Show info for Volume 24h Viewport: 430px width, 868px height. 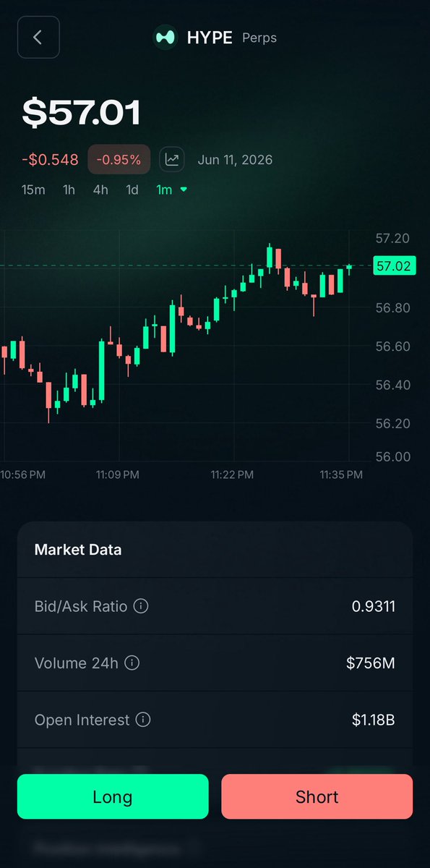pos(132,663)
